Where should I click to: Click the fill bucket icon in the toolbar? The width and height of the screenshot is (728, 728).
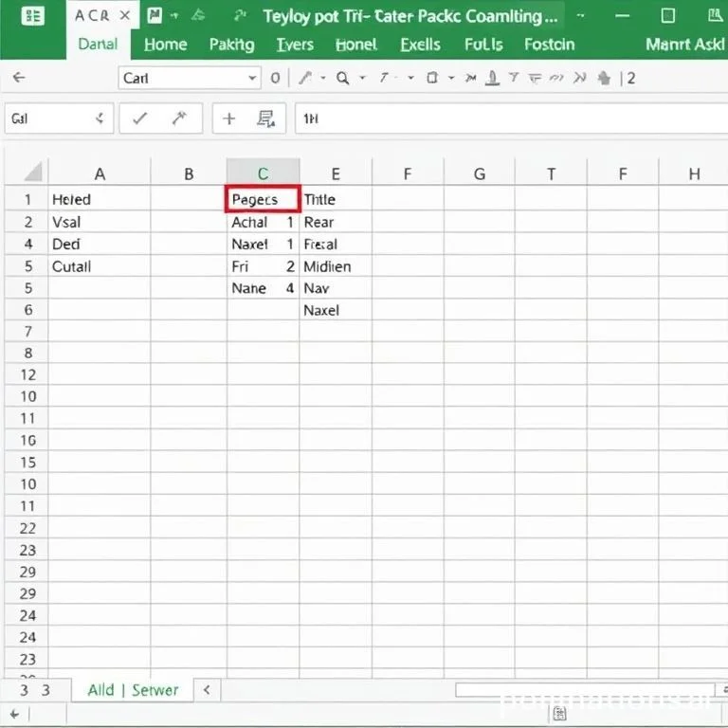(x=604, y=78)
